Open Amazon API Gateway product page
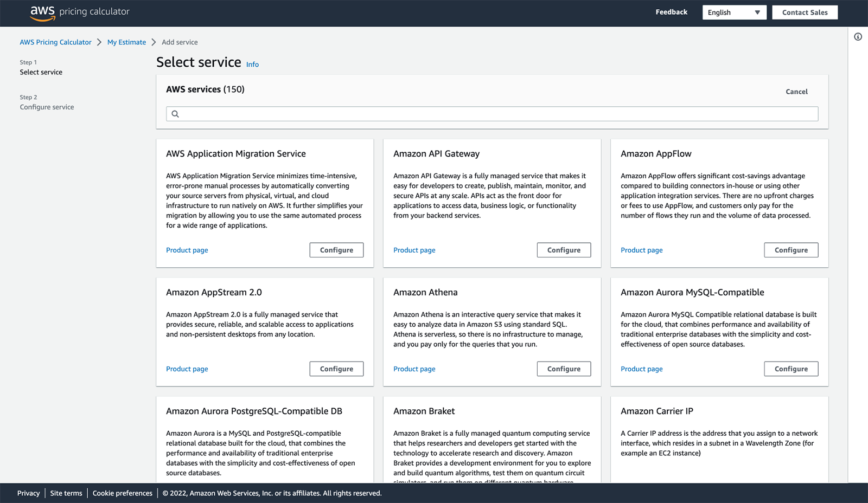 414,250
